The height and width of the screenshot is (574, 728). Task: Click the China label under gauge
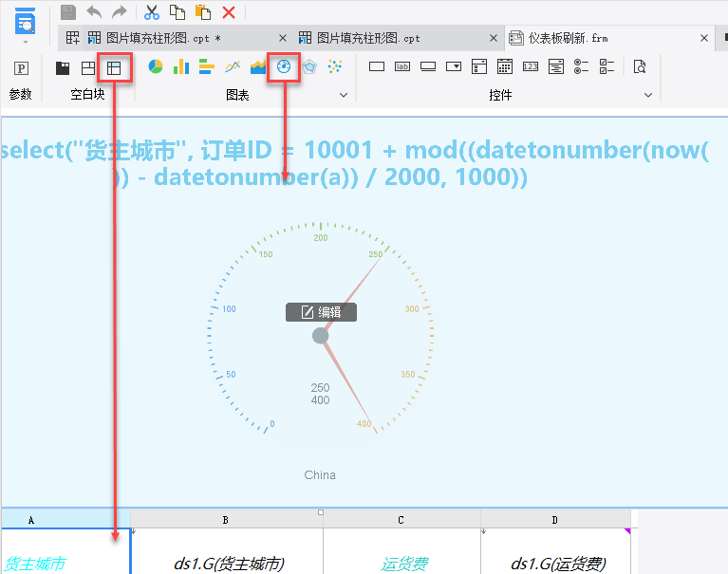tap(320, 474)
